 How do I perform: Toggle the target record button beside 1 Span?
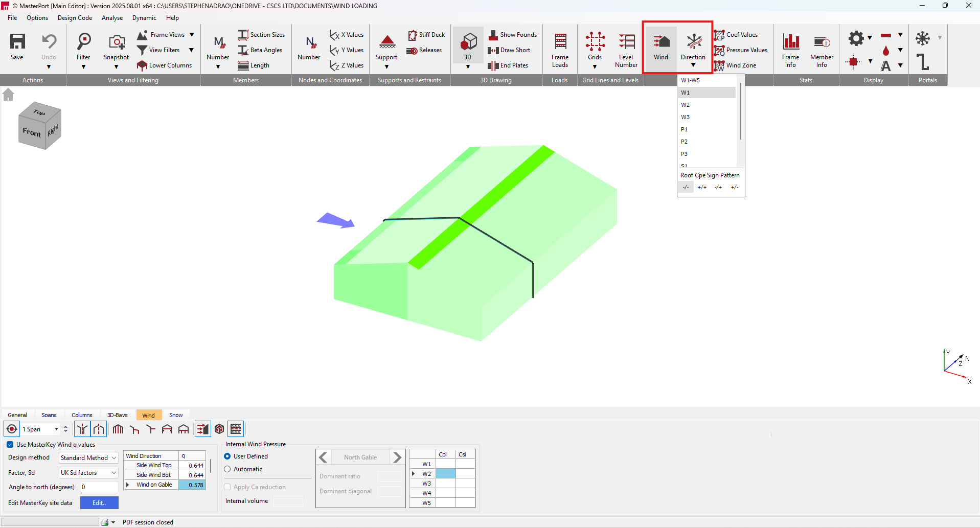pos(12,429)
